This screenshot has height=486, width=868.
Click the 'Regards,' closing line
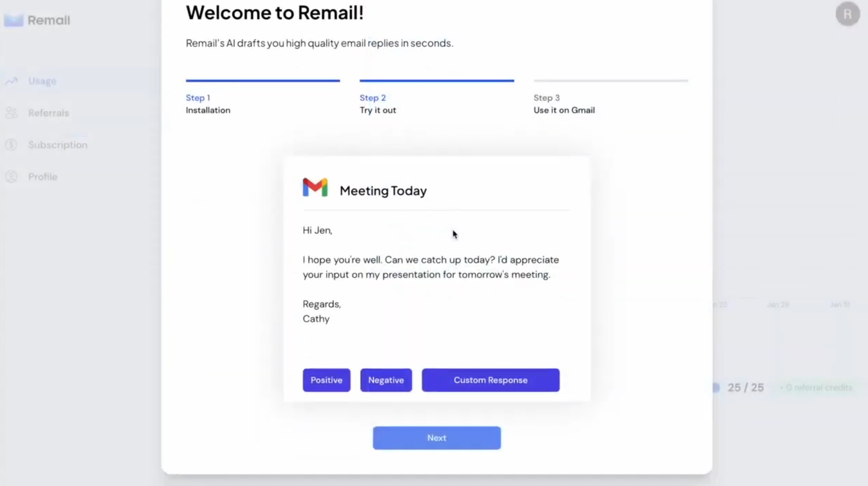click(322, 304)
